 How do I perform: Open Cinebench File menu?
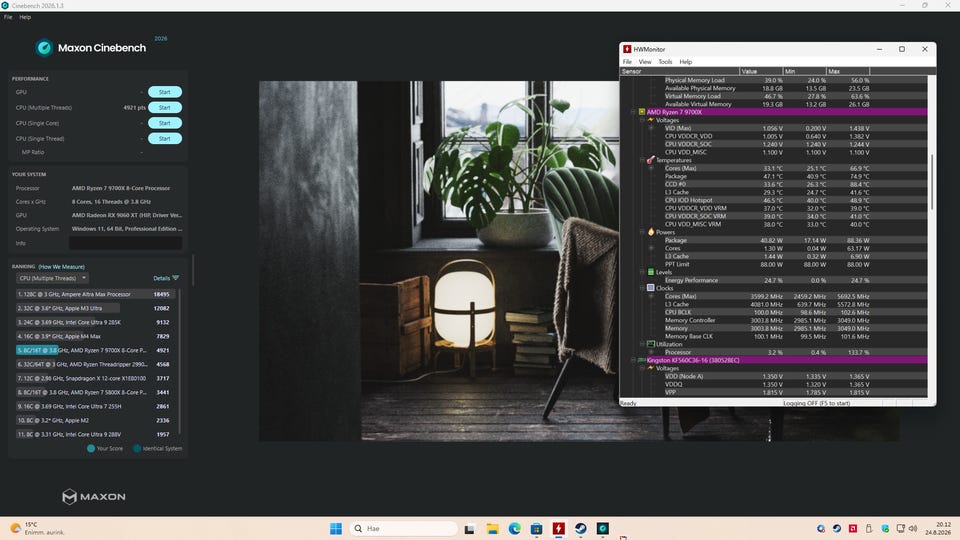[x=8, y=17]
